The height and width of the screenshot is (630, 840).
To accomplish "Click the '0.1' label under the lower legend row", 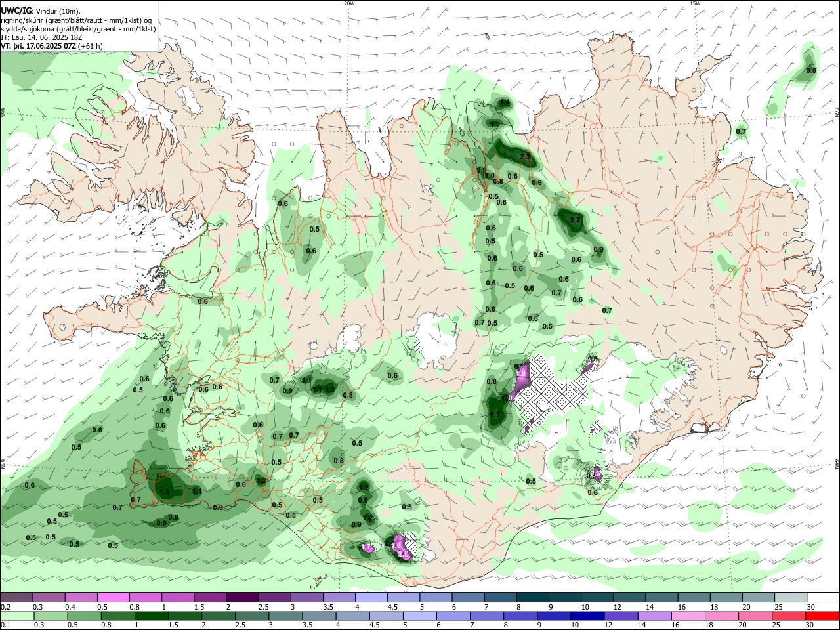I will point(5,625).
